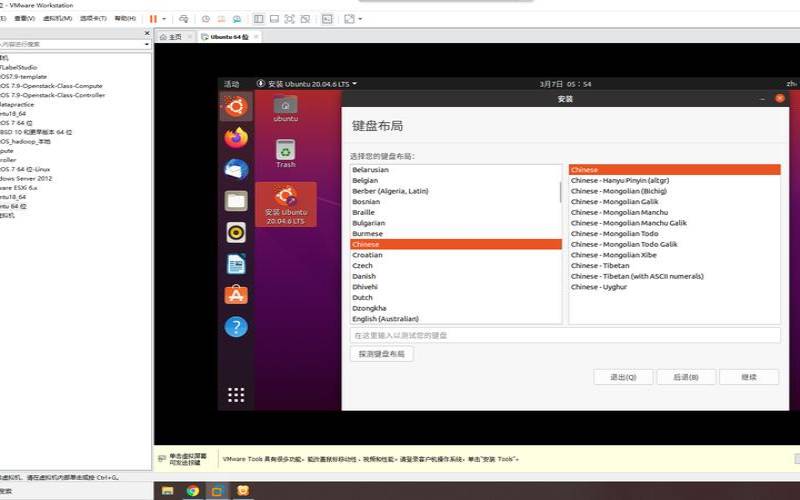
Task: Enter full screen mode icon
Action: click(289, 19)
